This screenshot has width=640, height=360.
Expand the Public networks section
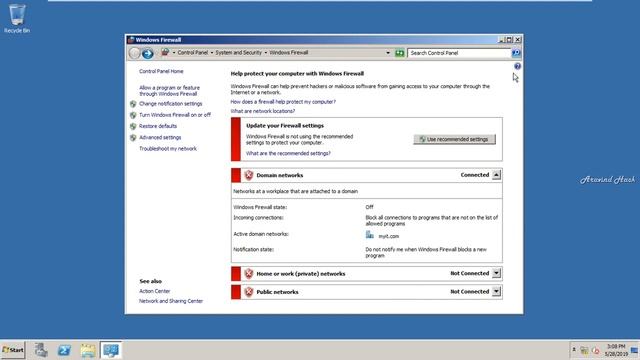pos(496,291)
